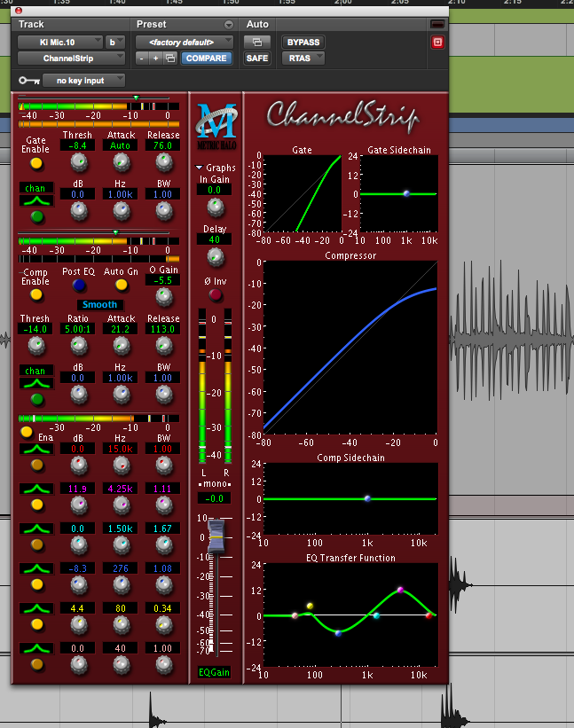
Task: Click the Auto header label
Action: pos(257,24)
